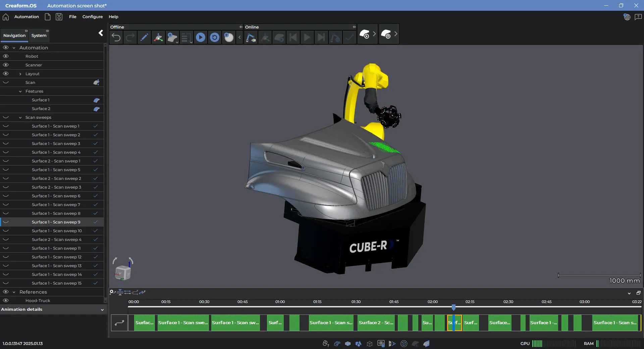Click the blue timeline playhead marker
The height and width of the screenshot is (349, 644).
(453, 307)
